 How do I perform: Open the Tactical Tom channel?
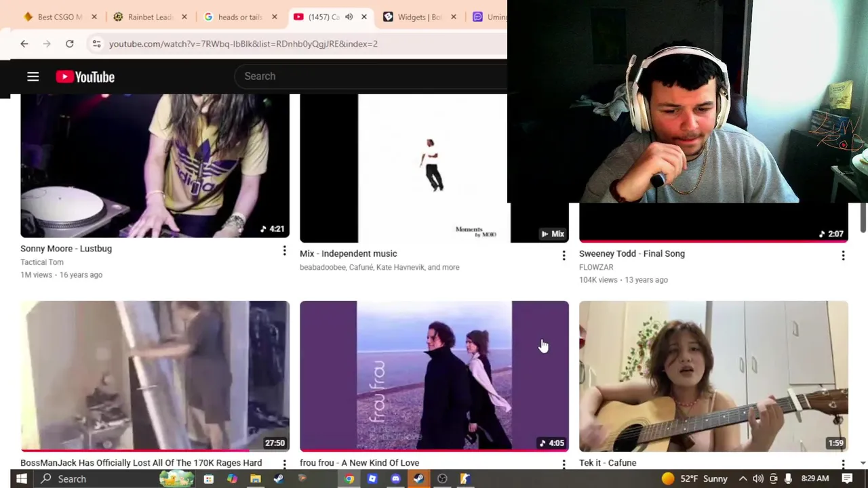[42, 262]
